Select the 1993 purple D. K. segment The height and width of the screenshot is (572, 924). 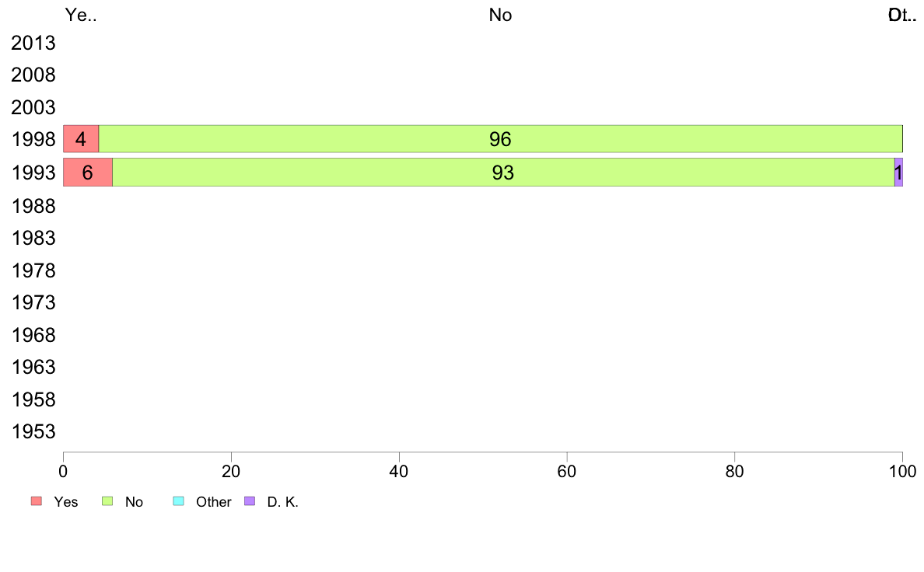click(x=898, y=172)
